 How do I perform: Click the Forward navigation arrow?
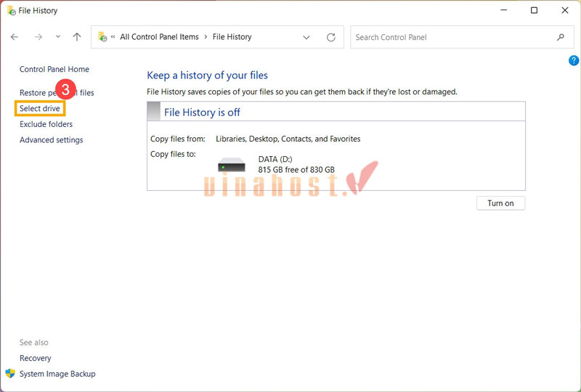tap(38, 37)
